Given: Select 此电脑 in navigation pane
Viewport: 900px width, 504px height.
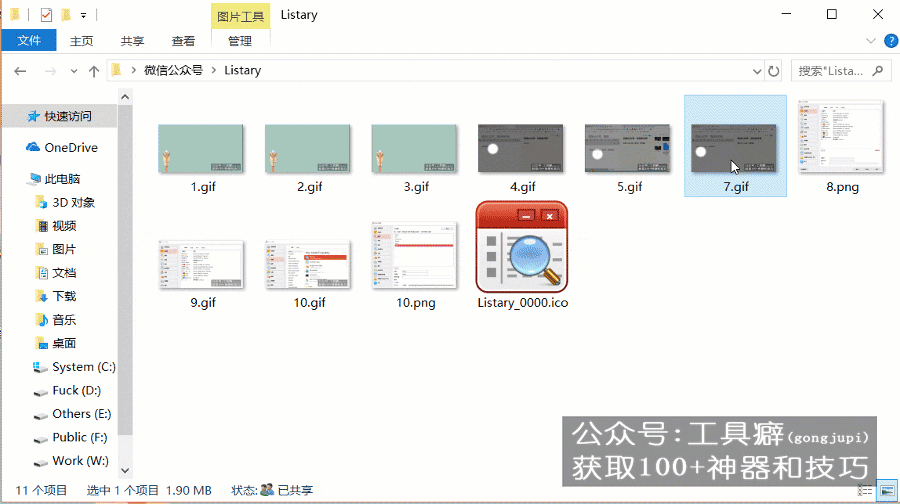Looking at the screenshot, I should click(x=54, y=179).
